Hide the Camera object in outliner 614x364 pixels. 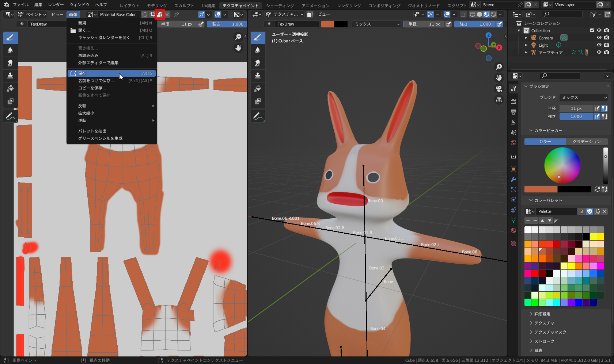pyautogui.click(x=599, y=38)
